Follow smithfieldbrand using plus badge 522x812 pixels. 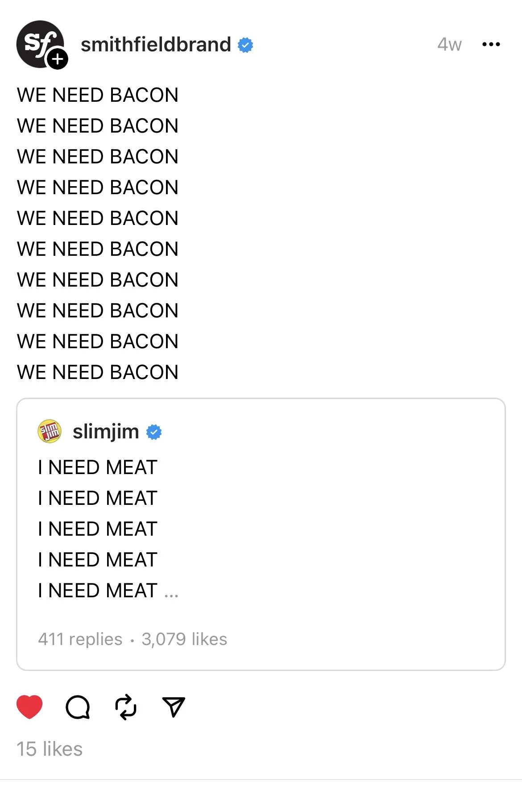58,59
